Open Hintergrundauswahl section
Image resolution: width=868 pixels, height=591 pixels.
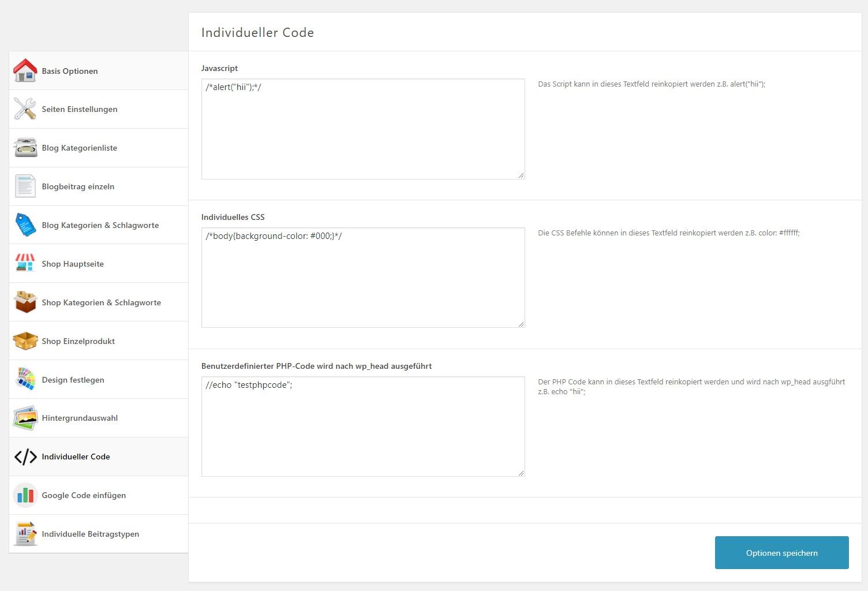pos(99,418)
